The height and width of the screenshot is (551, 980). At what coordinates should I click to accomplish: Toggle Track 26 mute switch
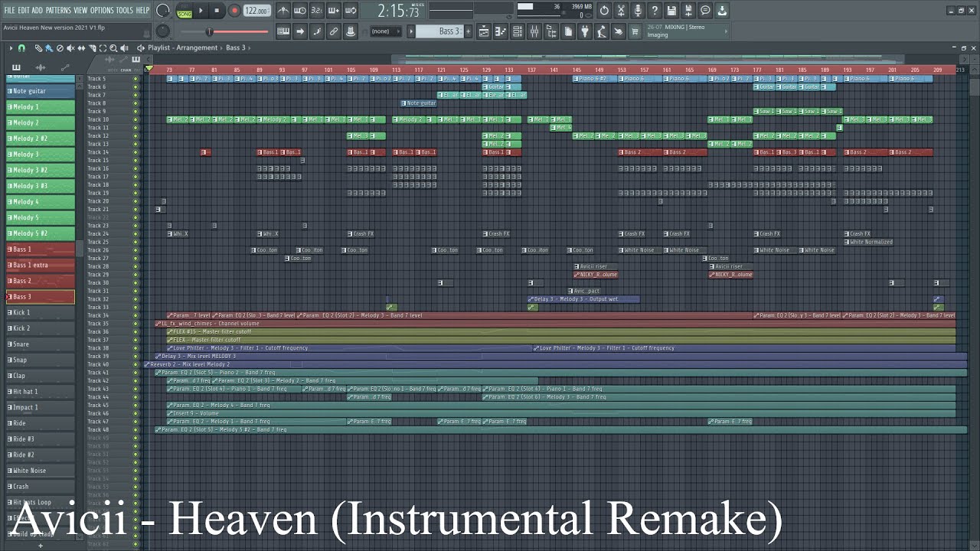pyautogui.click(x=136, y=250)
